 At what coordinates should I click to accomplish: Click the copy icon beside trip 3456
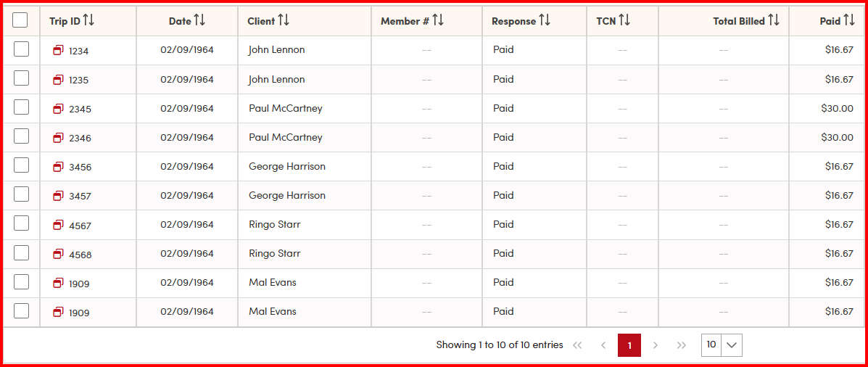[x=58, y=166]
